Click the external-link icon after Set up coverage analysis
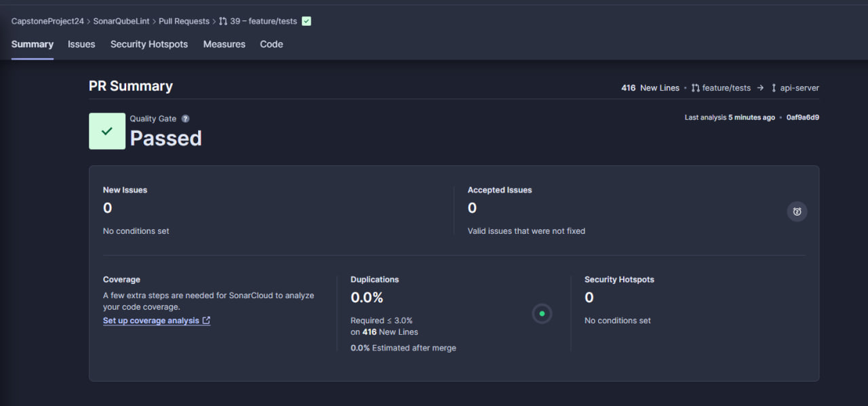 tap(206, 321)
